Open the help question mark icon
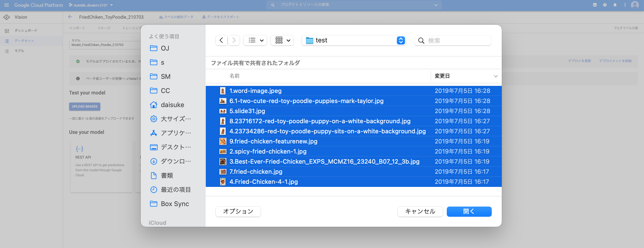 (605, 5)
